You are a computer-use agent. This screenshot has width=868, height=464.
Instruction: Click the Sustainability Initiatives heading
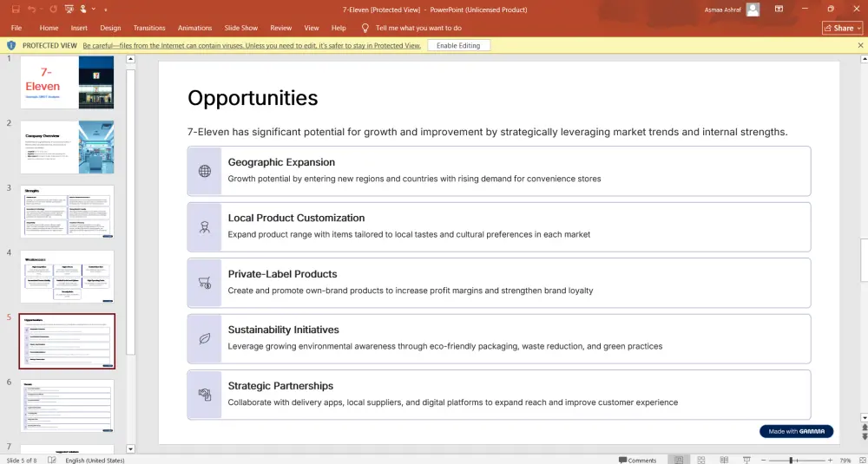284,330
